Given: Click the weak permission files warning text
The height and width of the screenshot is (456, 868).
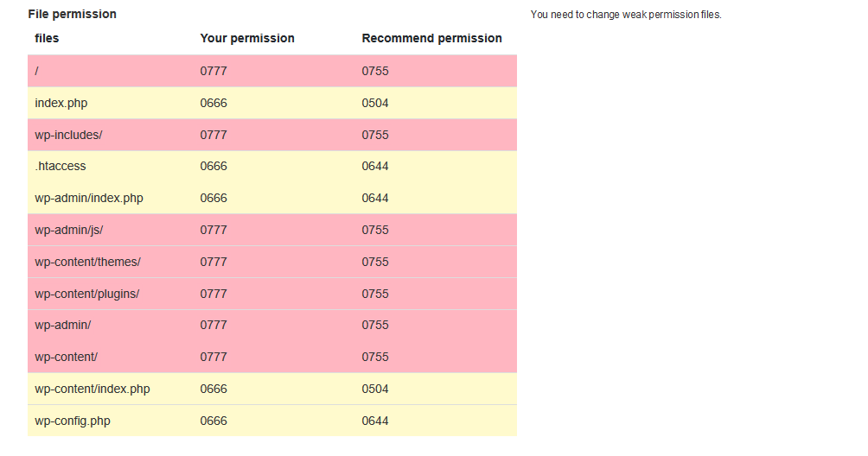Looking at the screenshot, I should tap(626, 15).
